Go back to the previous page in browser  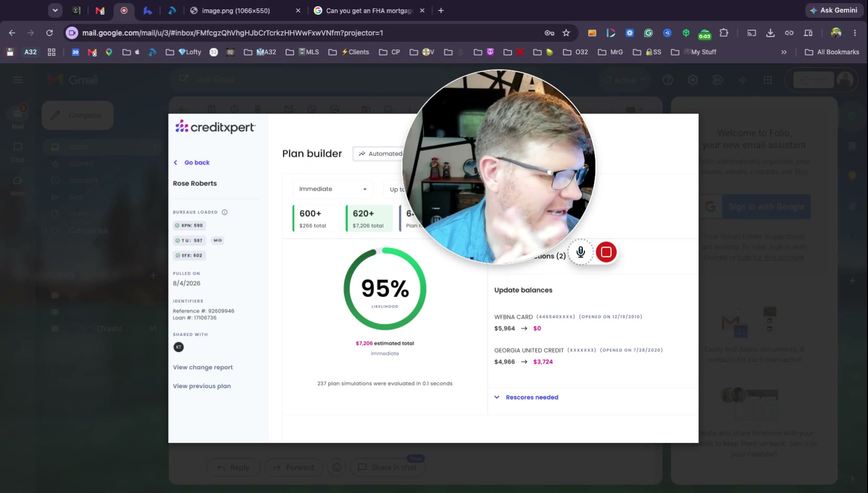[12, 33]
